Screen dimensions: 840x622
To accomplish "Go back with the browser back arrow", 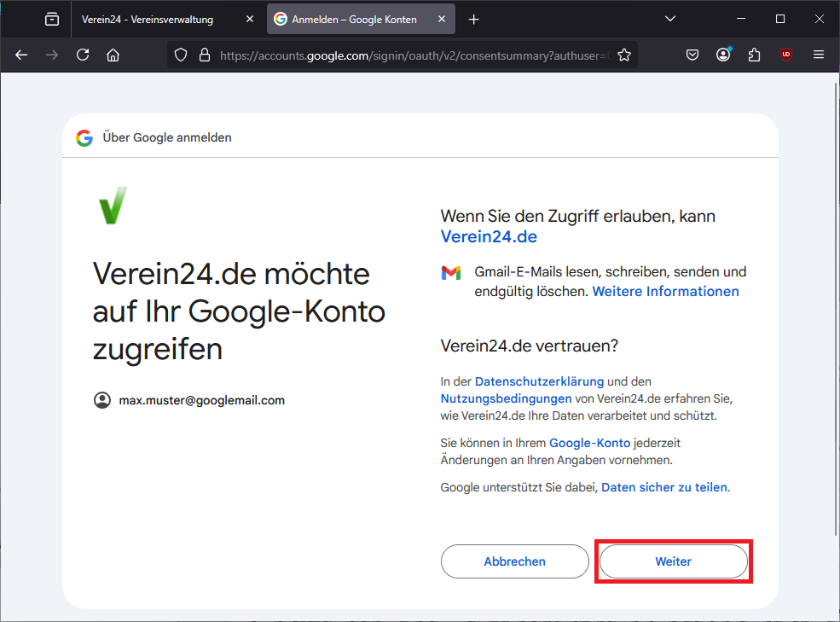I will click(x=21, y=55).
